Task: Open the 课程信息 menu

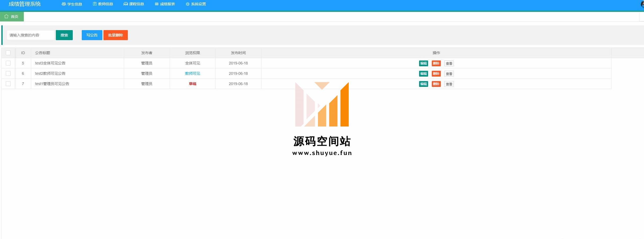Action: [134, 4]
